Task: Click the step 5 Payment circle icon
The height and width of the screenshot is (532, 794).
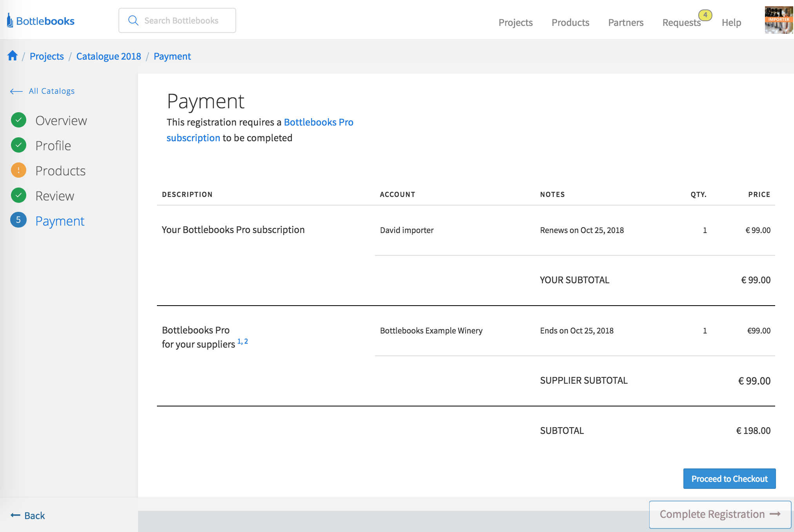Action: pos(18,220)
